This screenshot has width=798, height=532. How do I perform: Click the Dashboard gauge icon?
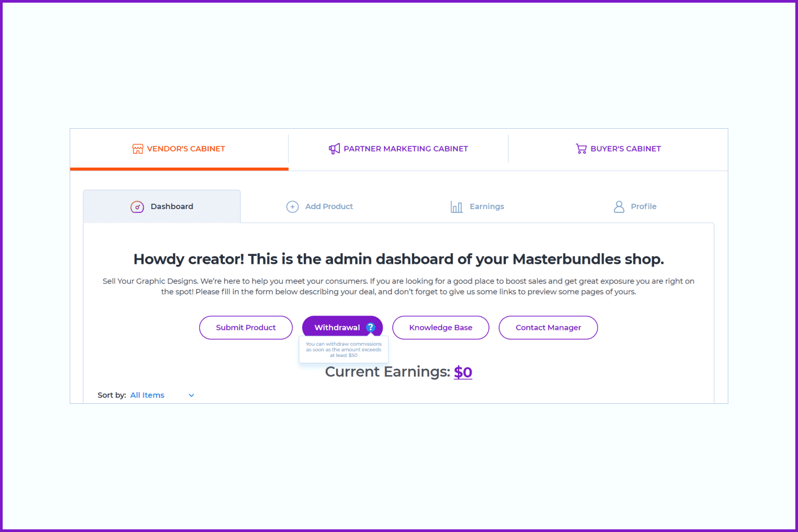pyautogui.click(x=137, y=207)
